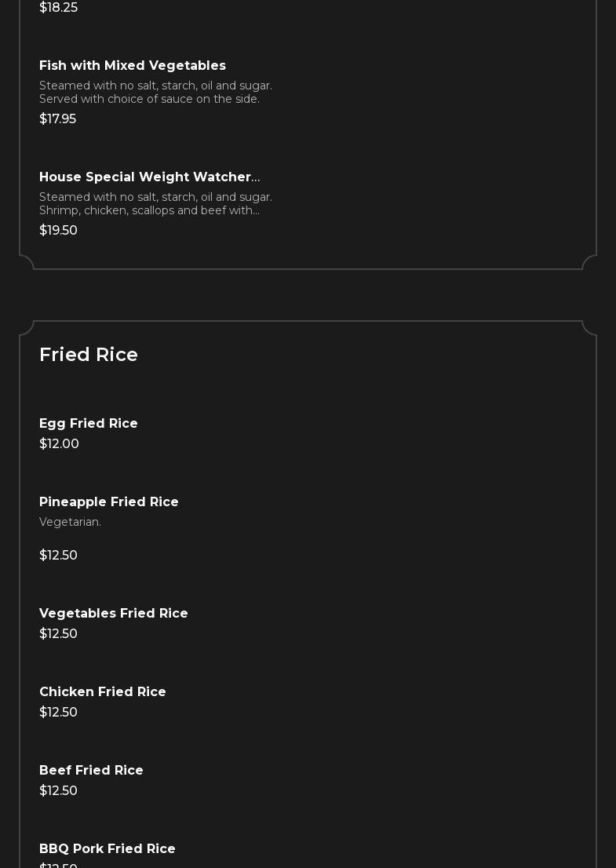Image resolution: width=616 pixels, height=868 pixels.
Task: Open the Chicken Fried Rice item
Action: [103, 692]
